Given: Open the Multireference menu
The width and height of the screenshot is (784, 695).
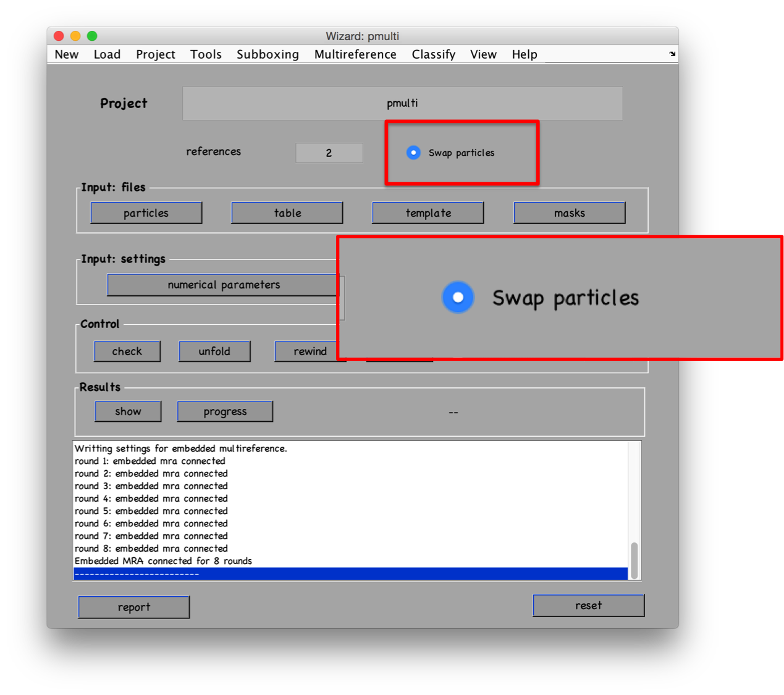Looking at the screenshot, I should pyautogui.click(x=355, y=54).
